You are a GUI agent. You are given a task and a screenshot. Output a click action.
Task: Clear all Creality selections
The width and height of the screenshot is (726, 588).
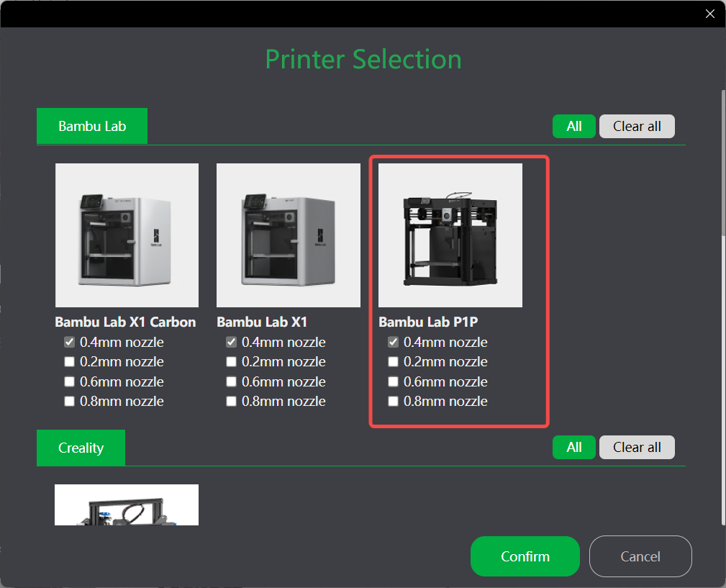(637, 447)
